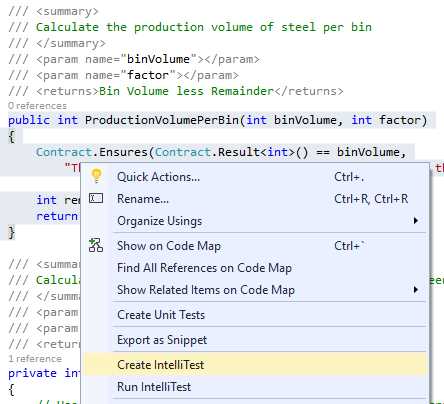Click the Quick Actions lightbulb icon
The image size is (444, 404).
point(96,176)
